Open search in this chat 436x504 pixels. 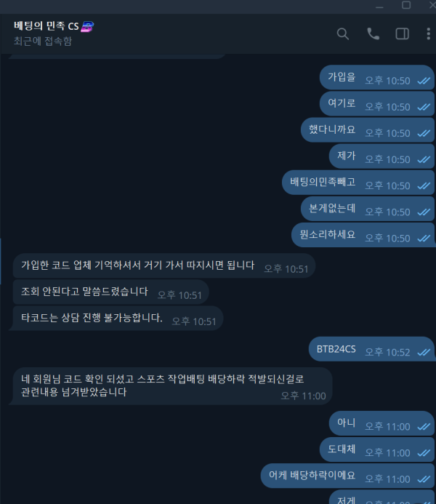tap(342, 33)
